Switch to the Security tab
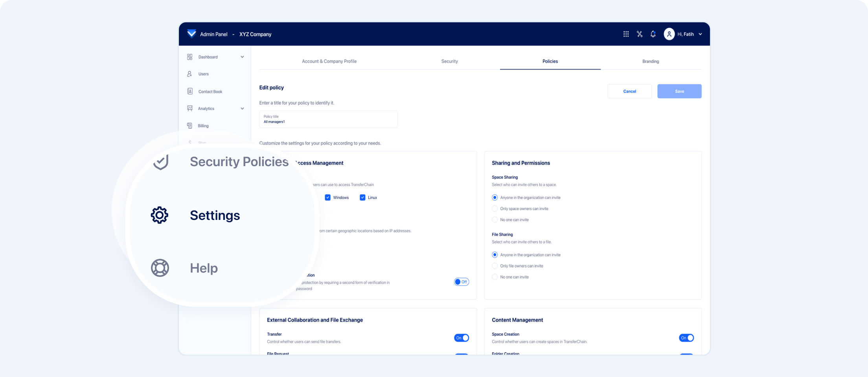 (449, 61)
